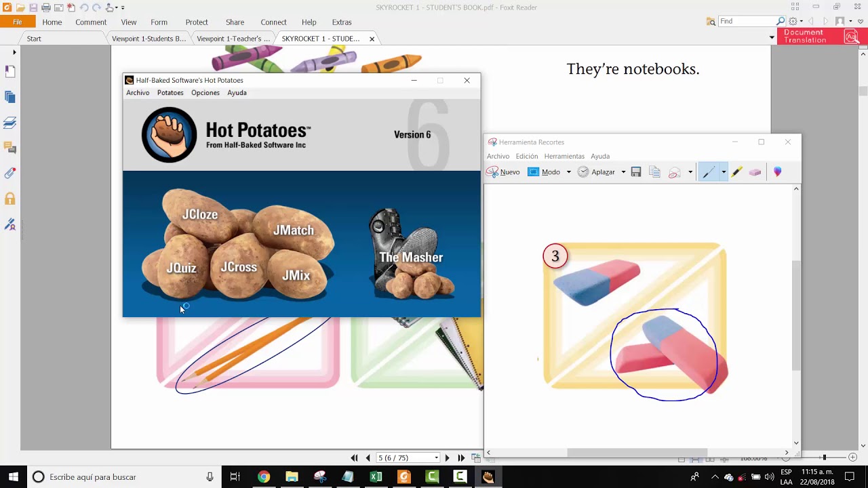Open Paint 3D edit icon
The height and width of the screenshot is (488, 868).
coord(777,172)
